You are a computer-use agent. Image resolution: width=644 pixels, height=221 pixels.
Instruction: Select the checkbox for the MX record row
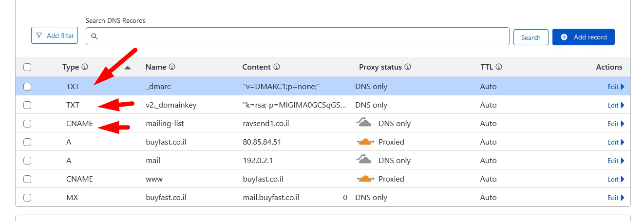(x=27, y=198)
